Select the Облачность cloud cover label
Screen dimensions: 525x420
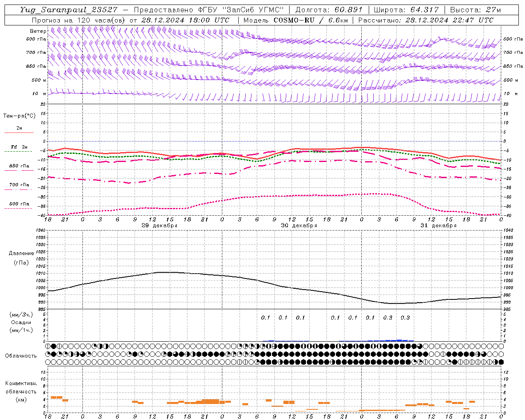21,356
